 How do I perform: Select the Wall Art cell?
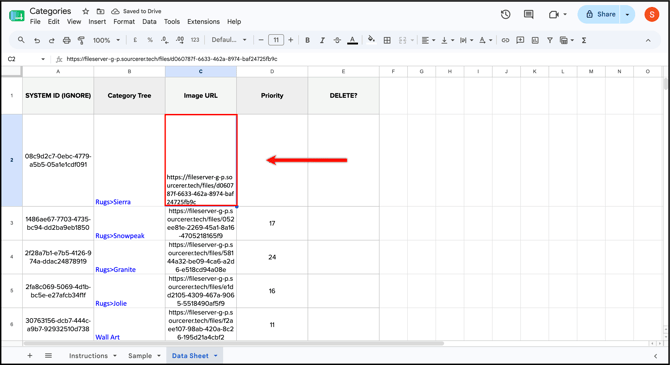click(x=129, y=324)
